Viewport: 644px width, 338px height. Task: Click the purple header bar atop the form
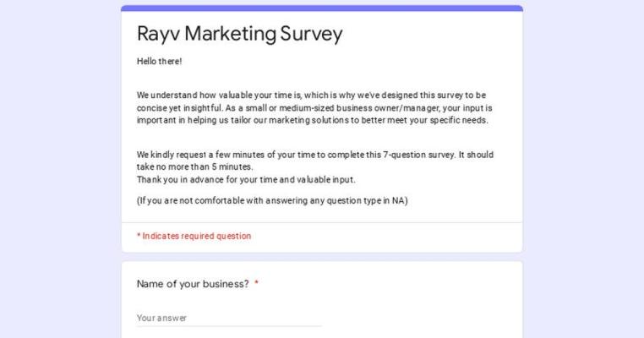321,8
